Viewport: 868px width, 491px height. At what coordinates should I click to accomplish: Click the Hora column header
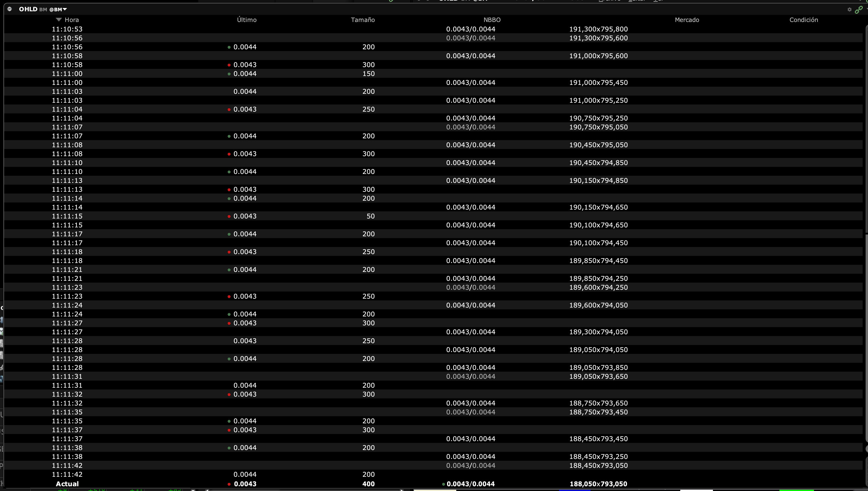pyautogui.click(x=72, y=20)
